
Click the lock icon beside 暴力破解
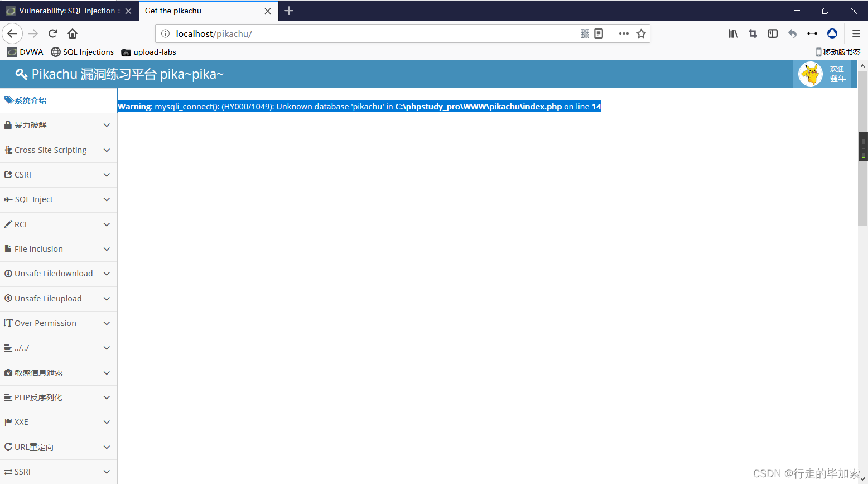[8, 125]
